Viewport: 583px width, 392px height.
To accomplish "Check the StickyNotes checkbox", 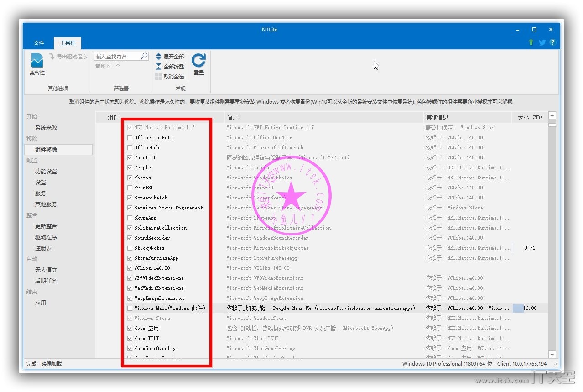I will [130, 248].
